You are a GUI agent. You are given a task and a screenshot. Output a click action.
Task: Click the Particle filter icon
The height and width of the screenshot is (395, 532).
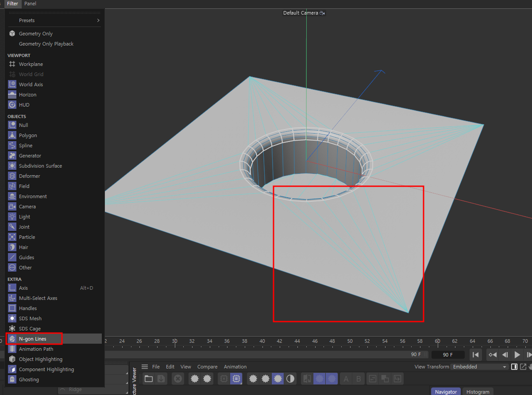pos(12,237)
